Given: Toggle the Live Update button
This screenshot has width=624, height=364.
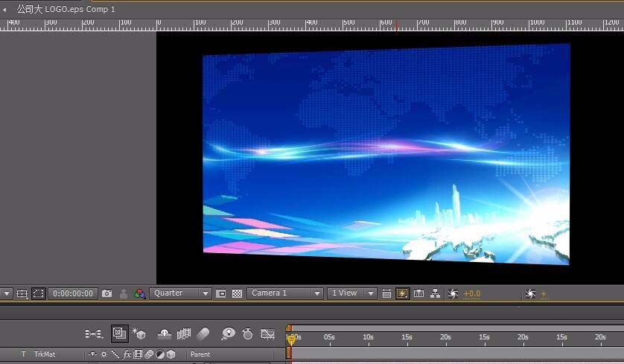Looking at the screenshot, I should tap(119, 333).
